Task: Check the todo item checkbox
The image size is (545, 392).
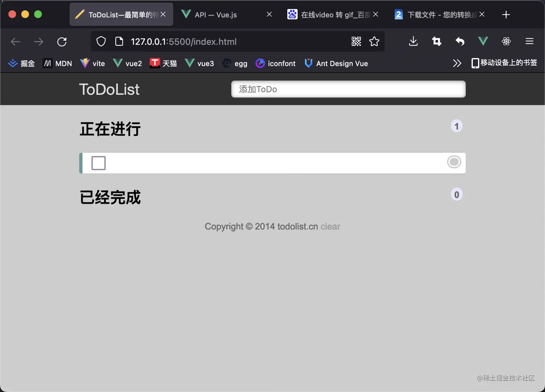Action: (x=98, y=163)
